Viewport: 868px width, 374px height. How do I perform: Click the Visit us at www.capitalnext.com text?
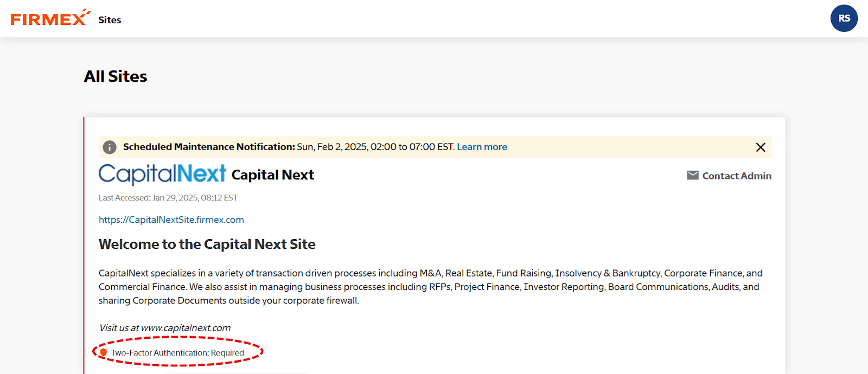coord(165,328)
